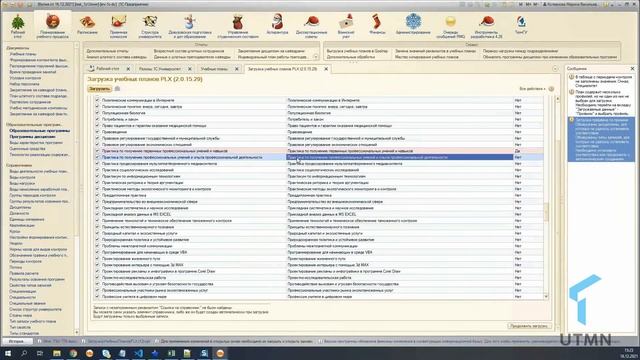This screenshot has width=640, height=360.
Task: Uncheck Прикладной анализ данных в MS EXCEL checkbox
Action: click(x=97, y=214)
